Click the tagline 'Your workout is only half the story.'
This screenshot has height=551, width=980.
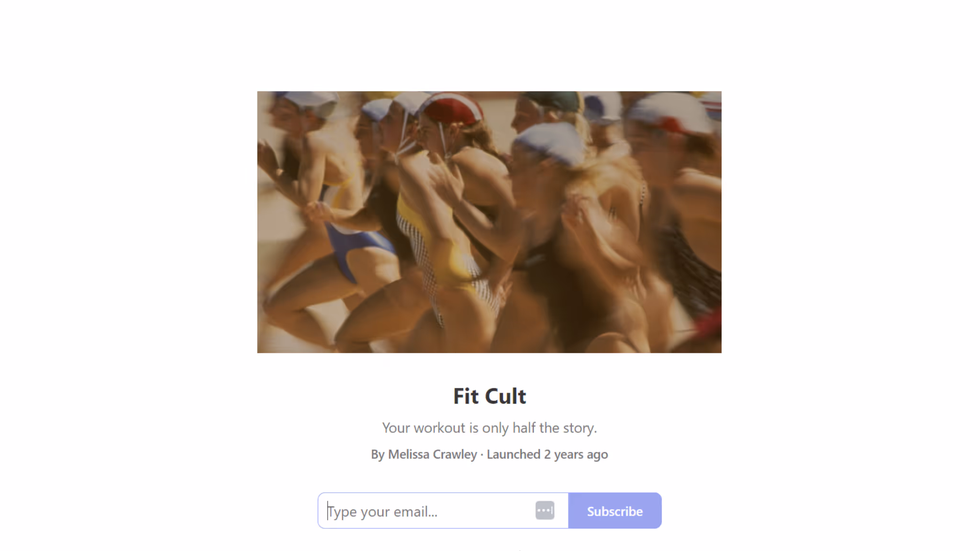490,428
